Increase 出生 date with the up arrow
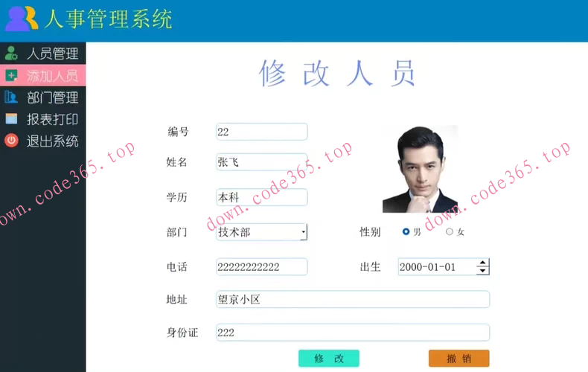This screenshot has width=588, height=372. (483, 263)
